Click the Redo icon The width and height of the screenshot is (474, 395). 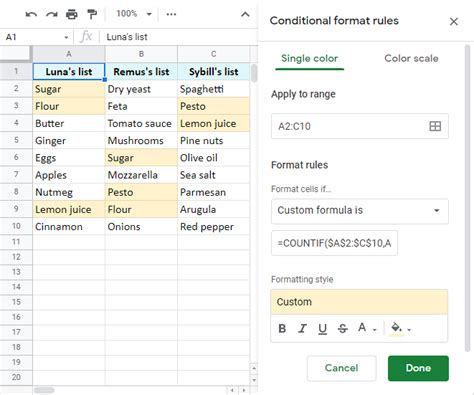click(52, 14)
